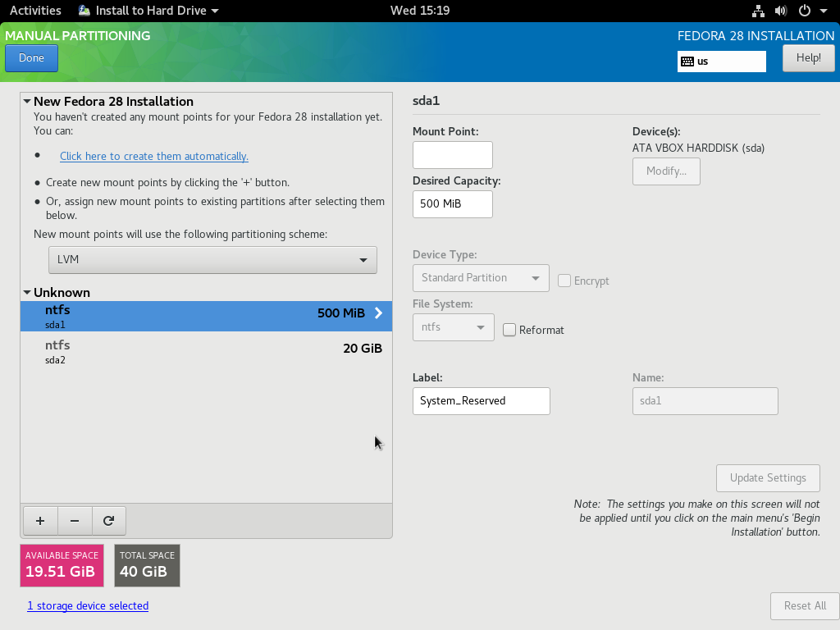The image size is (840, 630).
Task: Collapse the New Fedora 28 Installation section
Action: pos(27,101)
